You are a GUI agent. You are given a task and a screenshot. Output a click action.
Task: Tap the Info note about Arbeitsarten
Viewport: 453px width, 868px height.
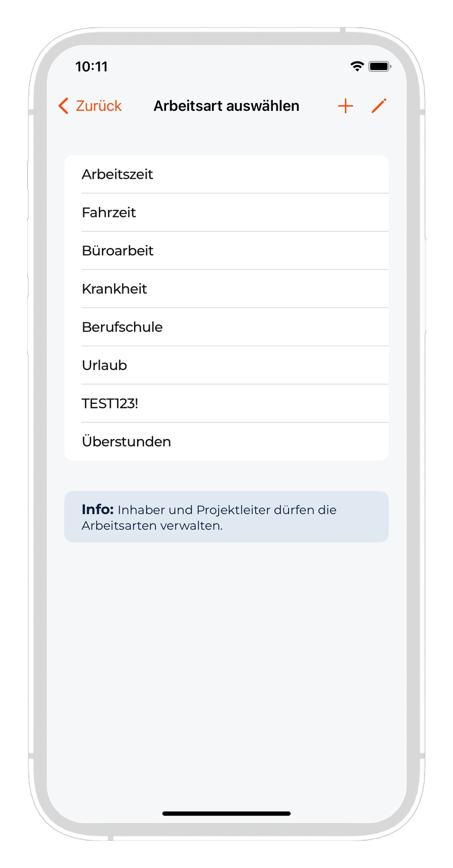[226, 517]
